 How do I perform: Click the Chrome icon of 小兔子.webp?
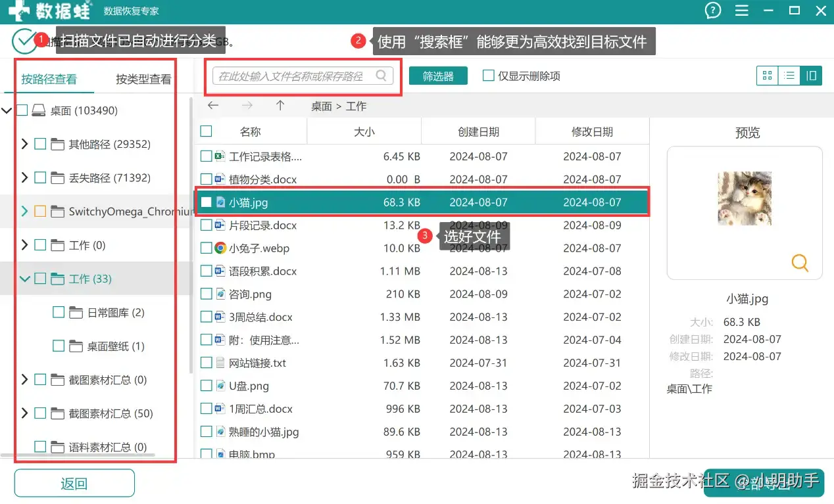(221, 248)
